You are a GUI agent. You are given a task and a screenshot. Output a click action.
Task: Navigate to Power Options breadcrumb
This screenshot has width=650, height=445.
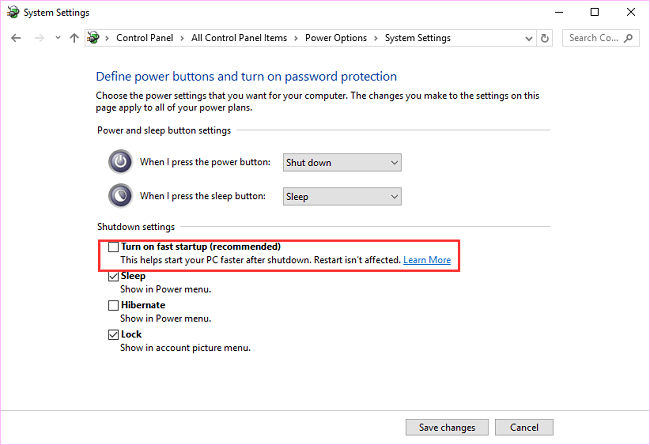pyautogui.click(x=338, y=38)
